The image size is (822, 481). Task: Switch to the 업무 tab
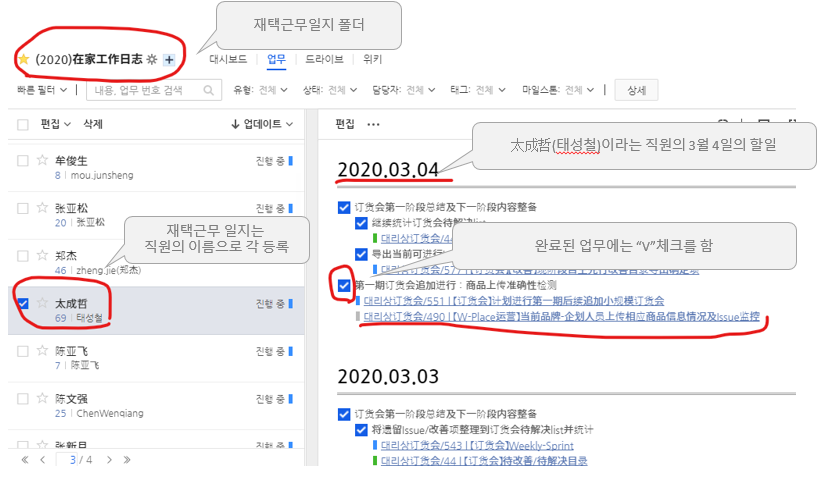(276, 59)
